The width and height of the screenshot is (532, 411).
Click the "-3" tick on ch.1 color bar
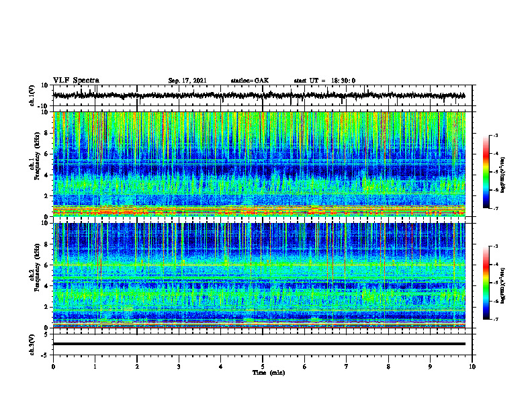point(495,135)
